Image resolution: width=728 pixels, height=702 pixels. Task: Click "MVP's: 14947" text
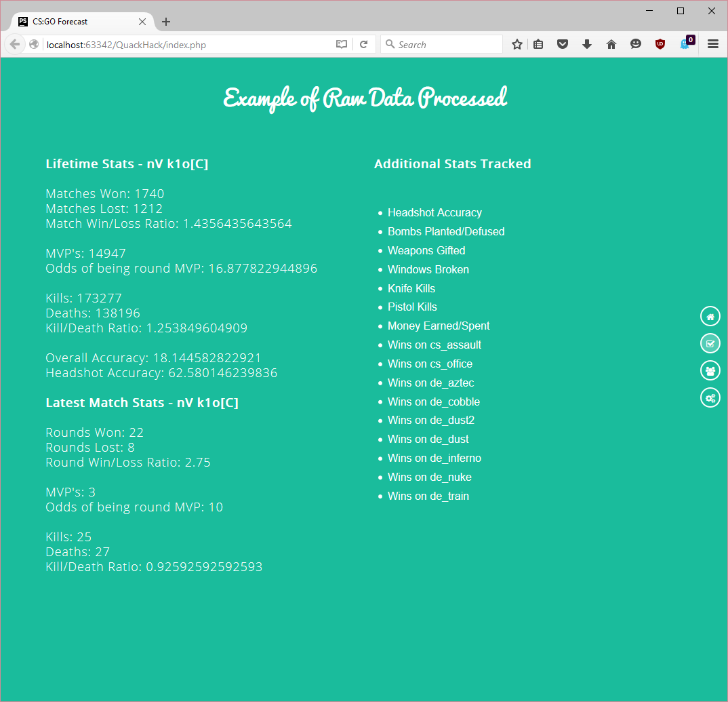[x=85, y=253]
